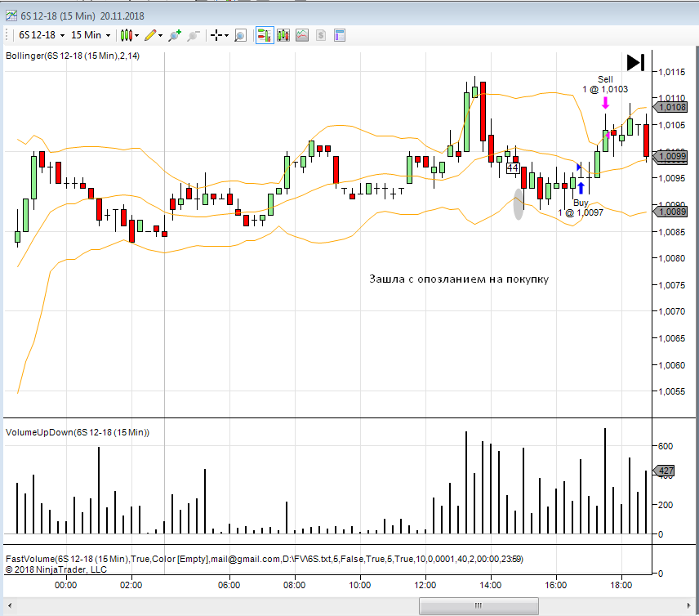Click the 600 volume axis label
Screen dimensions: 699x616
[666, 446]
